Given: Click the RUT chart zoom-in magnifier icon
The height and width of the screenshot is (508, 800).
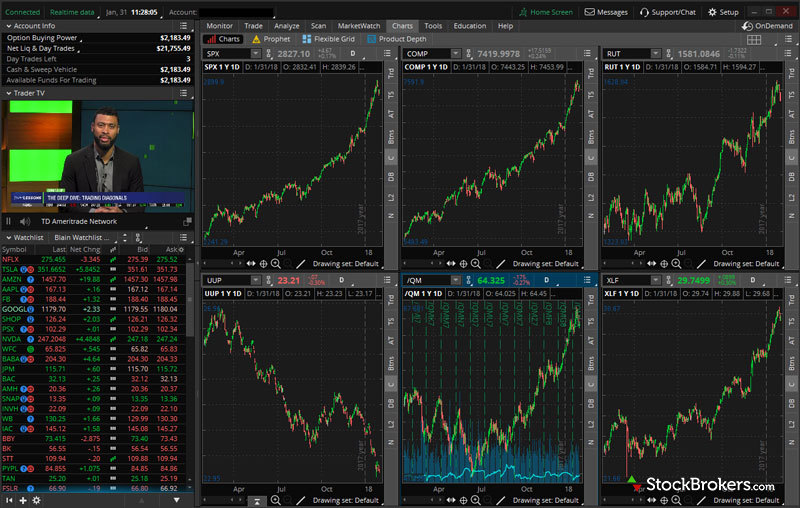Looking at the screenshot, I should click(x=676, y=264).
